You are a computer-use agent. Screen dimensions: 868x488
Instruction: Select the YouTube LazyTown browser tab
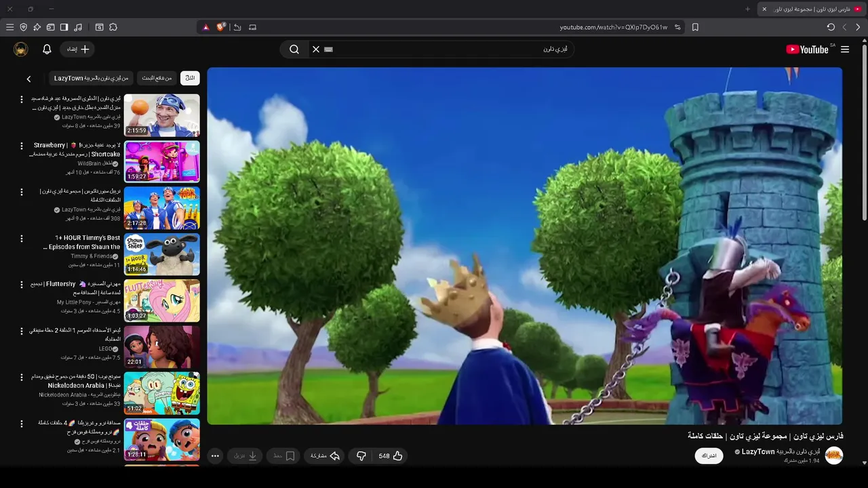pos(812,9)
